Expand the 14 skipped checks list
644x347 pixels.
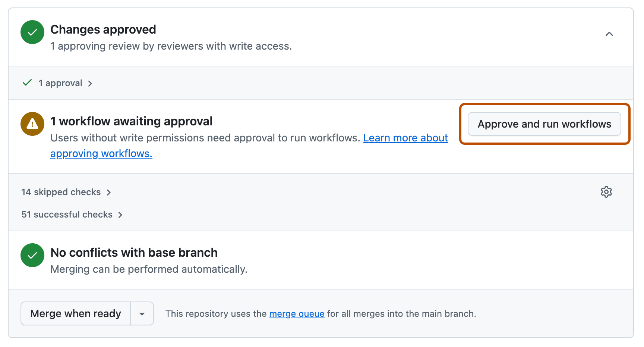[x=108, y=192]
